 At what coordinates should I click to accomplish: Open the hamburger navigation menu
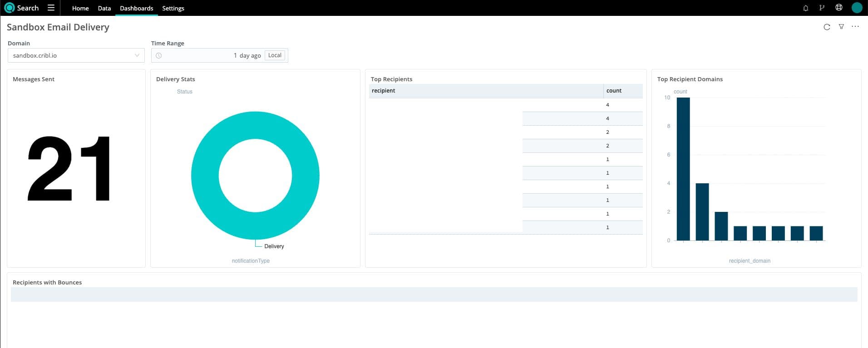[51, 8]
